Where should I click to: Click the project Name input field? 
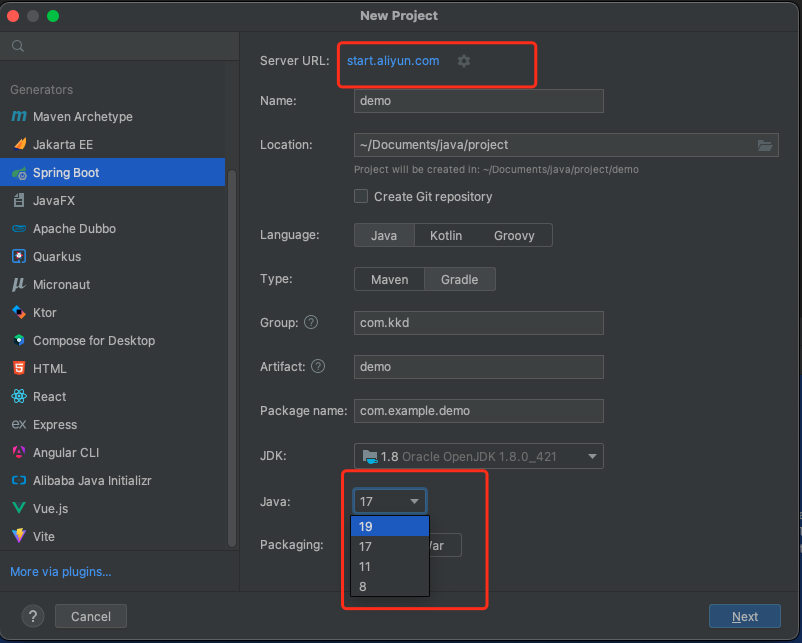479,101
